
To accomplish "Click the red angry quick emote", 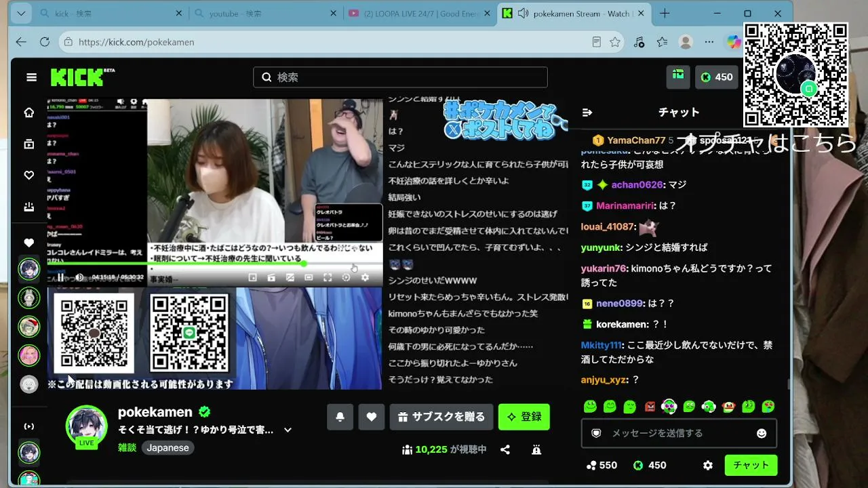I will pyautogui.click(x=650, y=407).
